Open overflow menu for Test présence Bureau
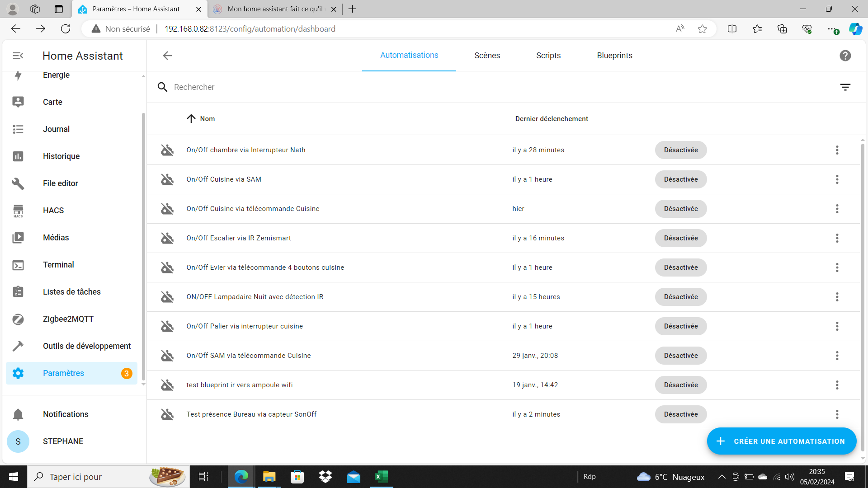The width and height of the screenshot is (868, 488). [837, 414]
